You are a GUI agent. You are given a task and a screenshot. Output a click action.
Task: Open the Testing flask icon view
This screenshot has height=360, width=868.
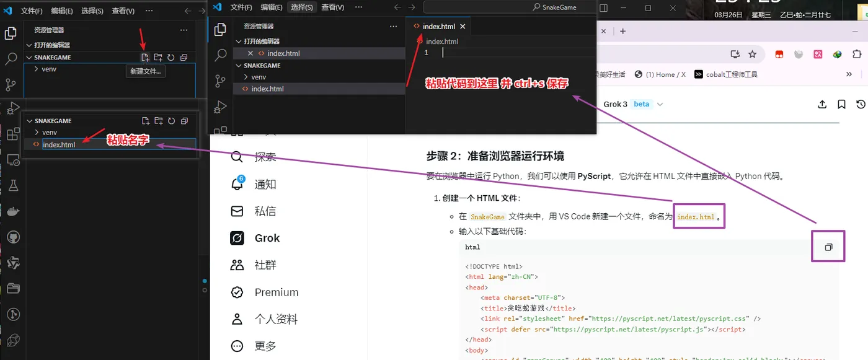pyautogui.click(x=13, y=185)
